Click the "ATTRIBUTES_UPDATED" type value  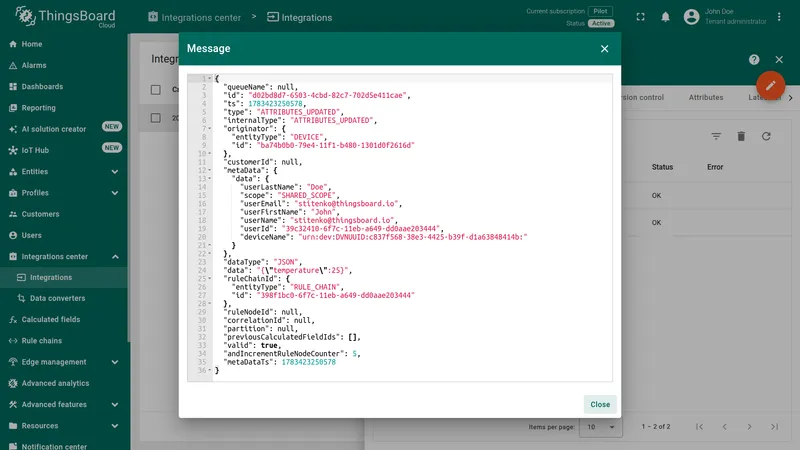pos(298,112)
